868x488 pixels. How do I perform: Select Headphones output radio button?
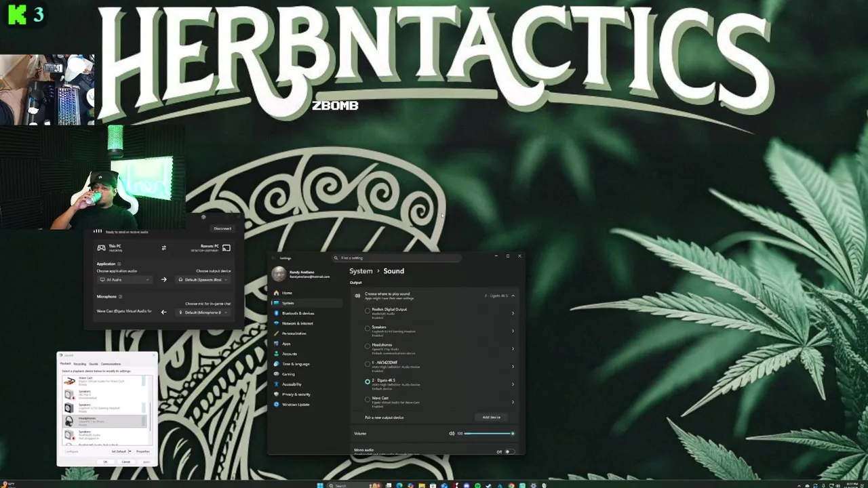click(368, 346)
